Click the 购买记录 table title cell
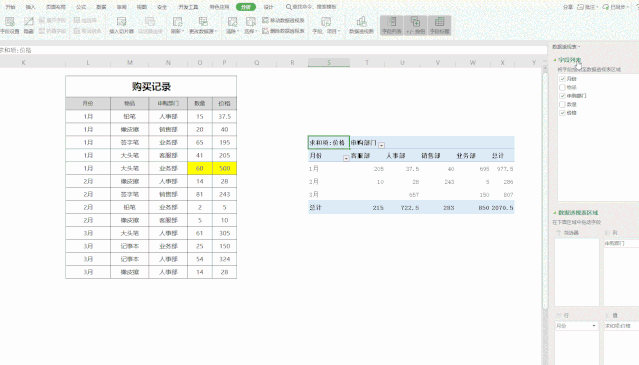639x365 pixels. pyautogui.click(x=151, y=86)
